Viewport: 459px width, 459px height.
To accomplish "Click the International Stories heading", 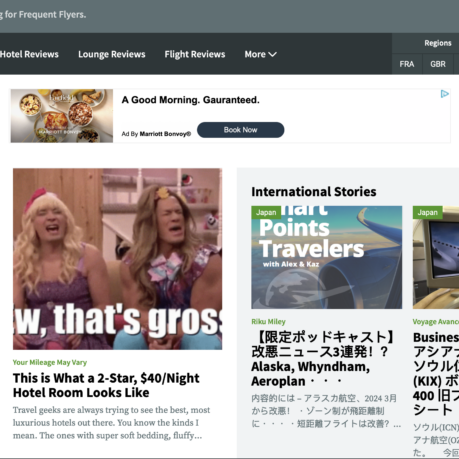I will [314, 192].
